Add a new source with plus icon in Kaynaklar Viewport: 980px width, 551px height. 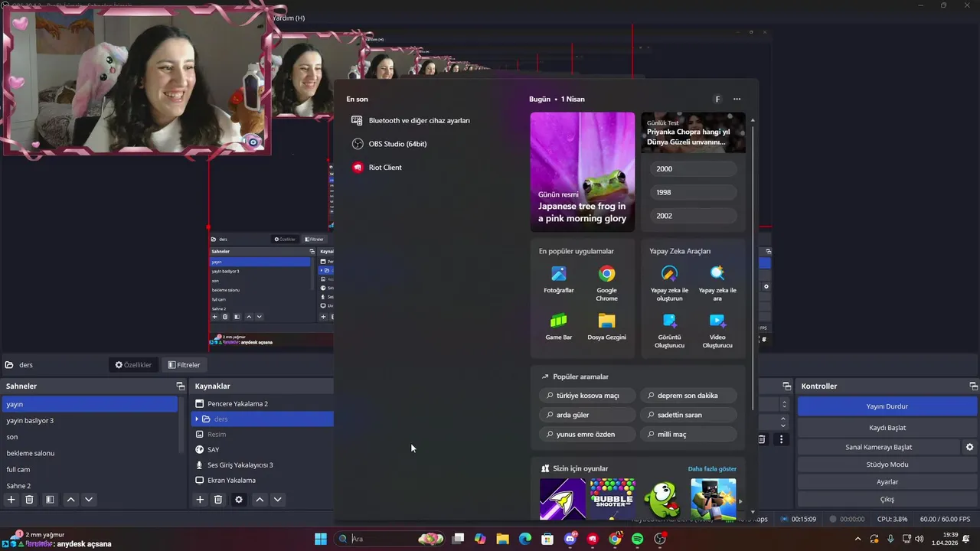200,500
